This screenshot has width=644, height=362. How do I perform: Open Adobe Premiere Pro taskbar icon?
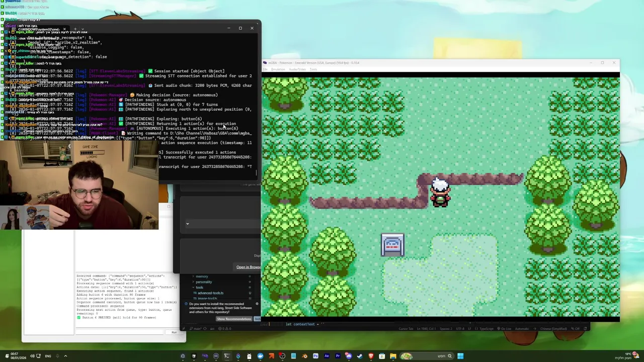(338, 356)
